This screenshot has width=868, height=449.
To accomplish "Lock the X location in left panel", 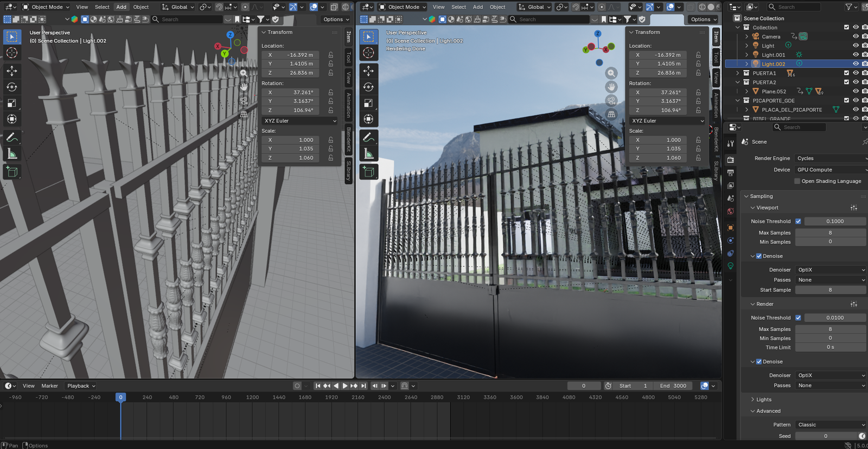I will click(x=331, y=55).
